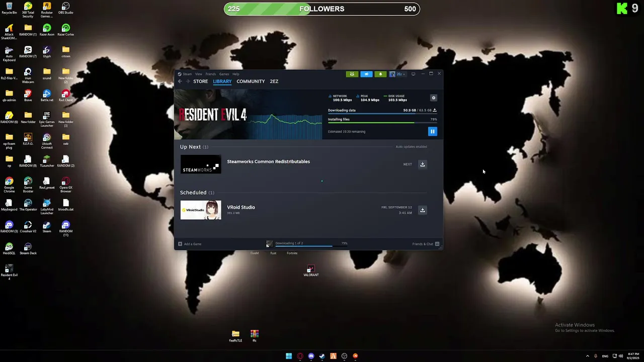Click the Installing files progress bar

(x=382, y=122)
